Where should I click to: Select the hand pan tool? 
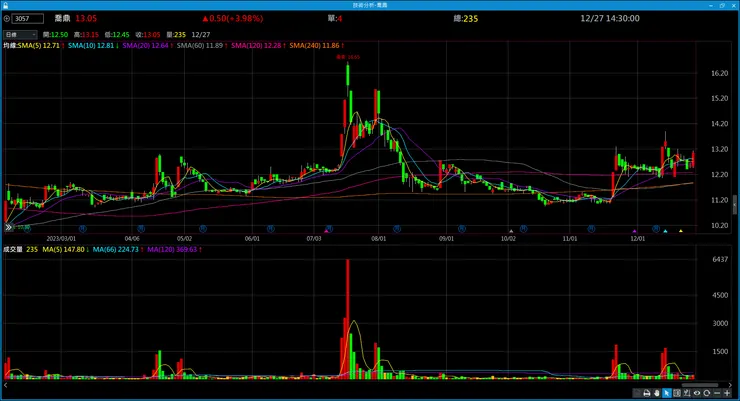coord(656,393)
